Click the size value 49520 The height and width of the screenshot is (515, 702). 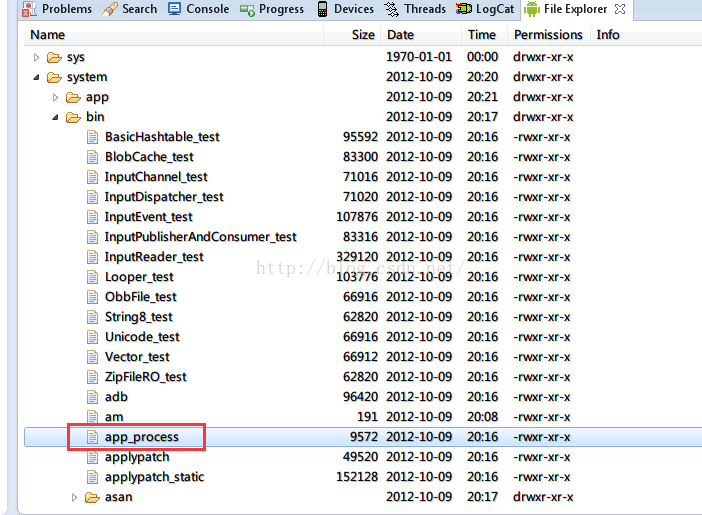point(361,457)
